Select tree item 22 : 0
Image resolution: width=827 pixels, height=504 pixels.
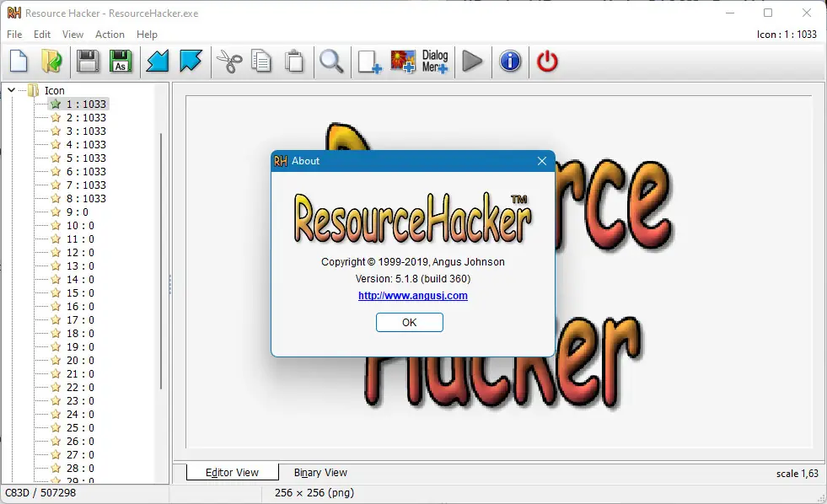pos(80,388)
